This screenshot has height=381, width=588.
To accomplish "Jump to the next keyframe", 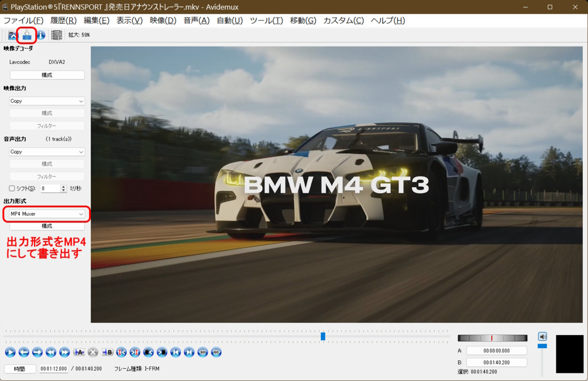I will (65, 352).
